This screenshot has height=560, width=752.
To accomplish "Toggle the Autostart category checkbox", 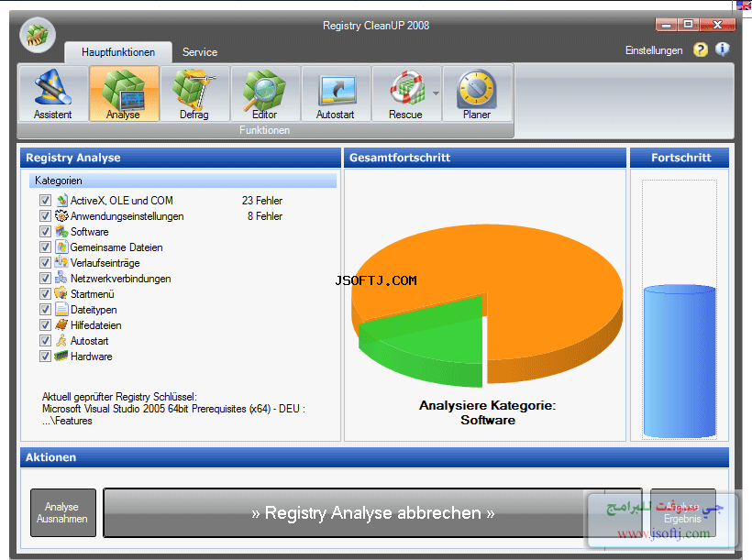I will [x=45, y=340].
